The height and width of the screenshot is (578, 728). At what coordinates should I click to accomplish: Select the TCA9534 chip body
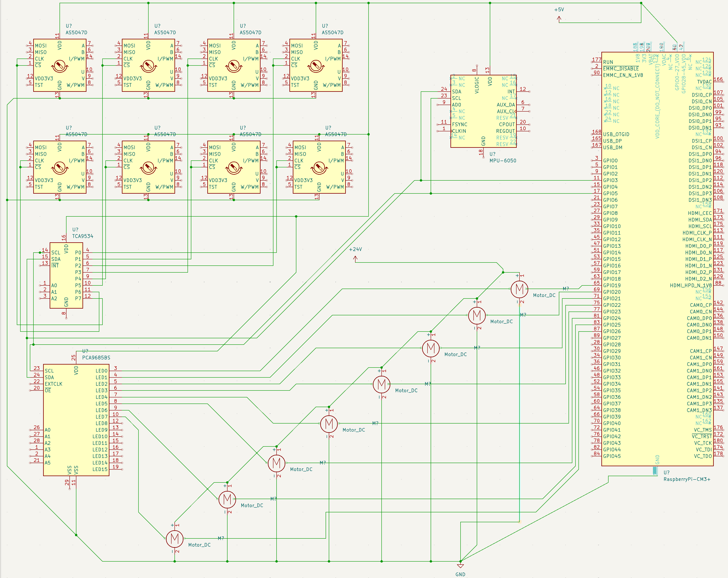pyautogui.click(x=66, y=276)
